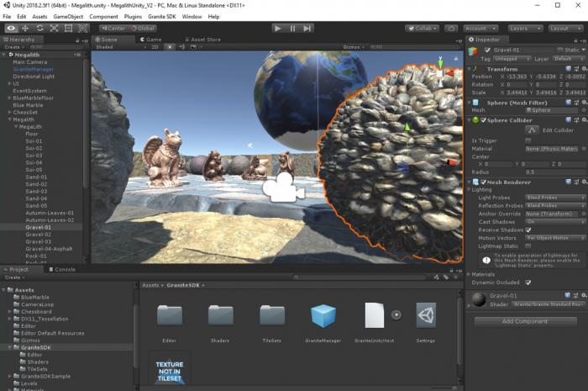Toggle scene audio button

182,47
